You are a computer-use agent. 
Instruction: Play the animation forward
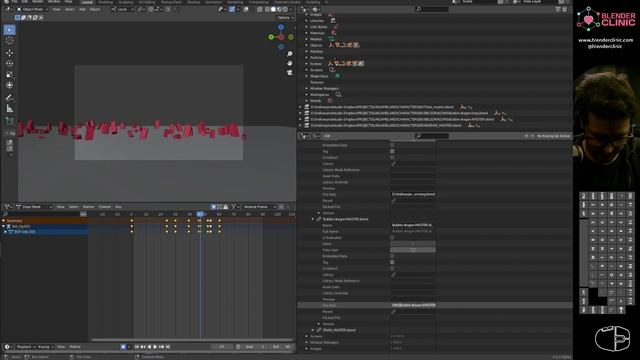pos(155,347)
